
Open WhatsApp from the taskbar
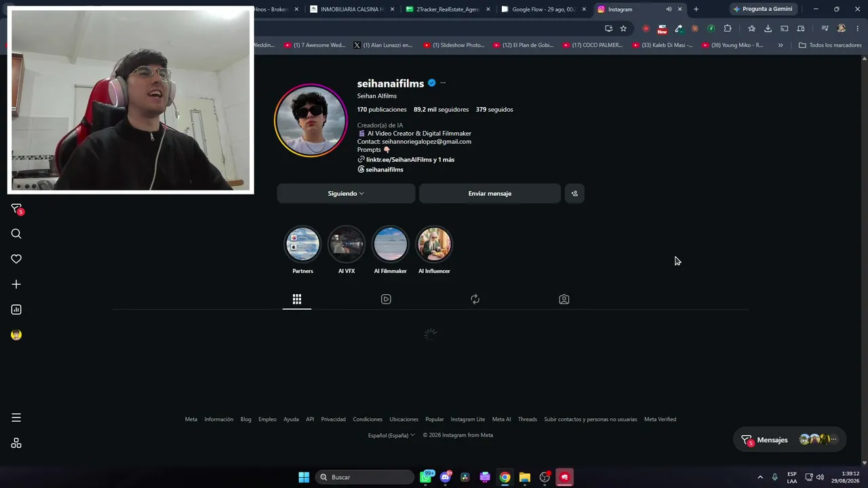click(426, 477)
